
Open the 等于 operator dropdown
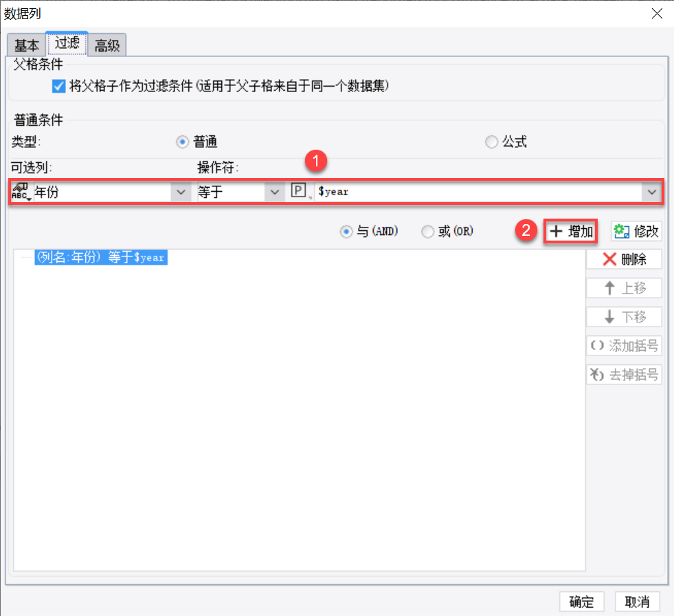(x=274, y=192)
